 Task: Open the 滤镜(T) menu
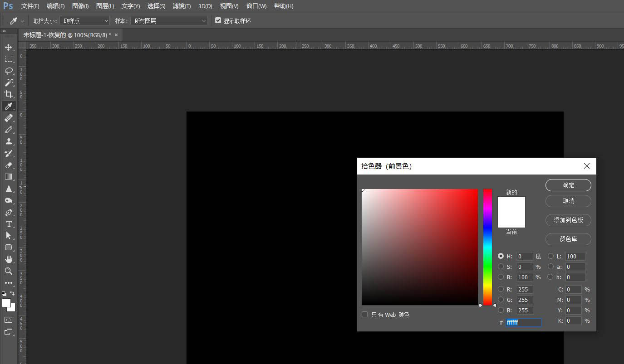coord(182,6)
